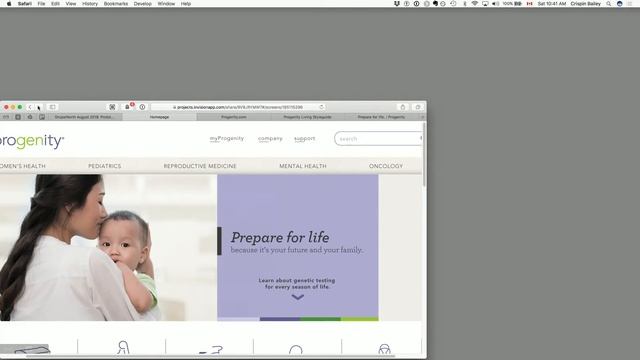Click the Progenity search field
The width and height of the screenshot is (640, 360).
[x=378, y=139]
